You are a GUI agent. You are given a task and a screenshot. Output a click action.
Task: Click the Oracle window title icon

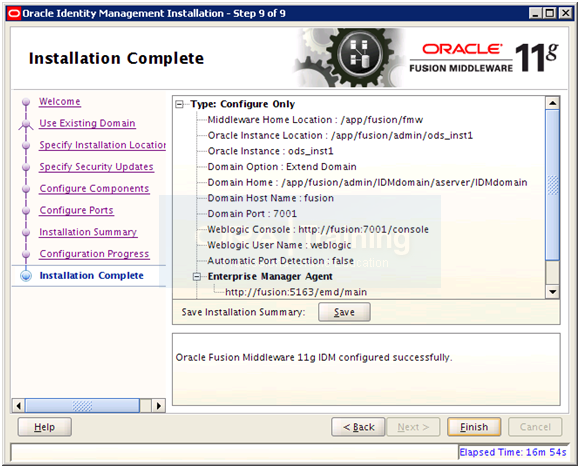[x=14, y=14]
